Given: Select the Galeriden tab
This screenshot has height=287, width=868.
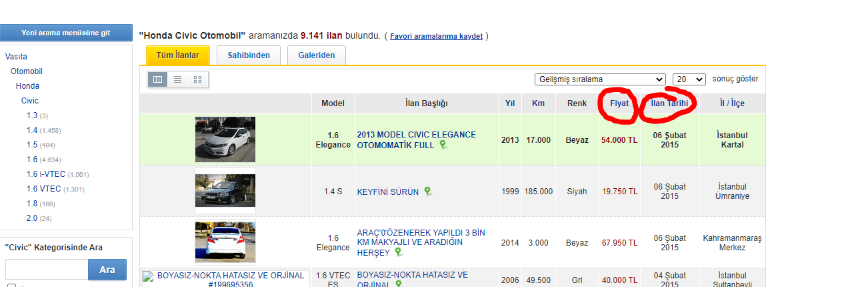Looking at the screenshot, I should pos(317,55).
